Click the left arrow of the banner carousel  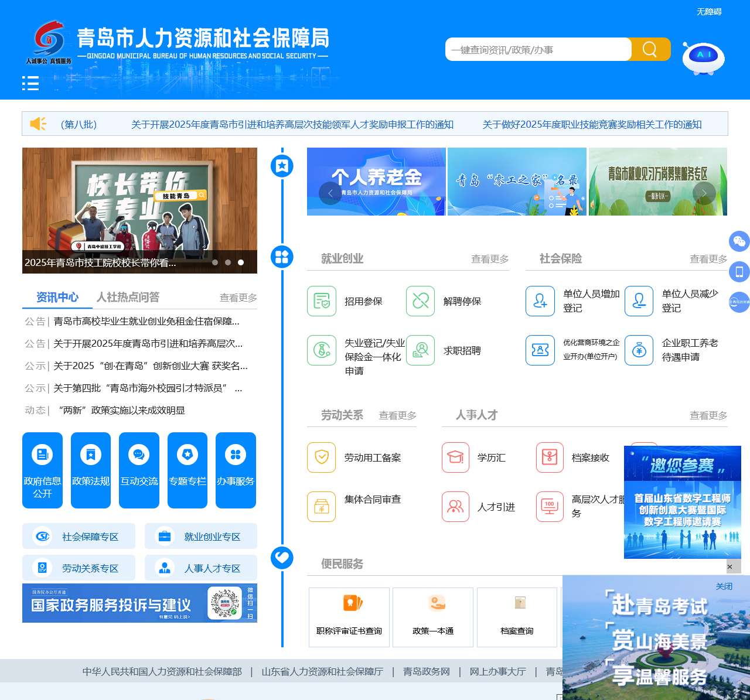pyautogui.click(x=329, y=193)
